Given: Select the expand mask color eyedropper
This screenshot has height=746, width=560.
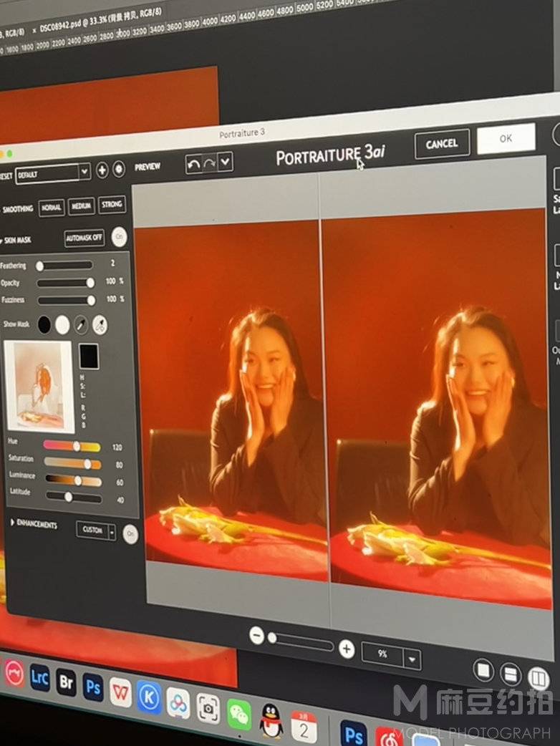Looking at the screenshot, I should 100,325.
